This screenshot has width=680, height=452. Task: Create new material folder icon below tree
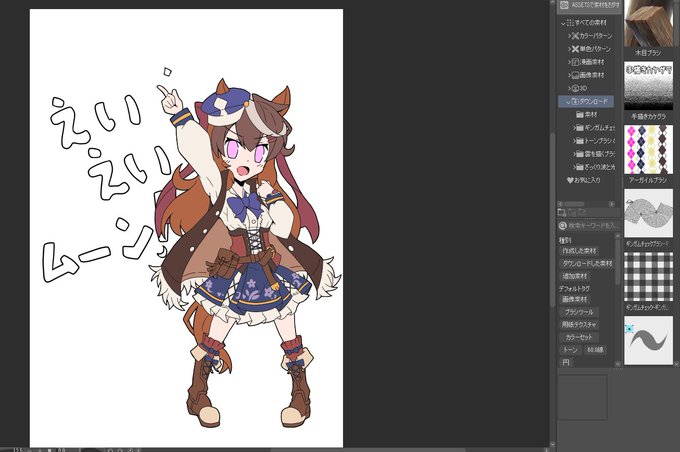pos(562,212)
